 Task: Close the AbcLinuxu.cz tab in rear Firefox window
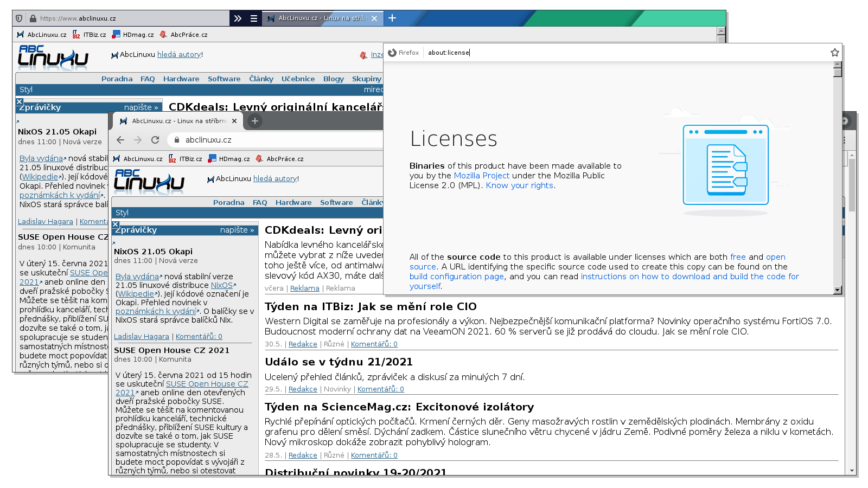pos(374,18)
